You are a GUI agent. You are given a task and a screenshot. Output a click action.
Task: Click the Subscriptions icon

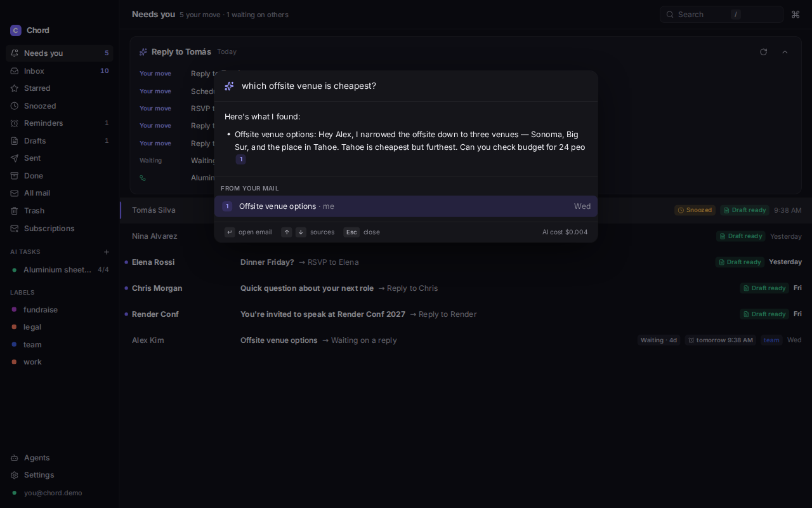[15, 228]
